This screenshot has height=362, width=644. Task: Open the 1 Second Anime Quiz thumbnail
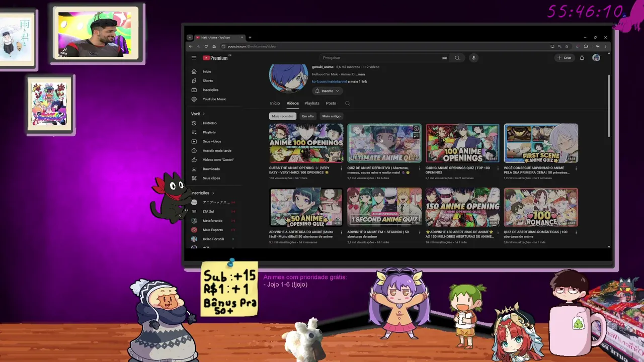[384, 207]
